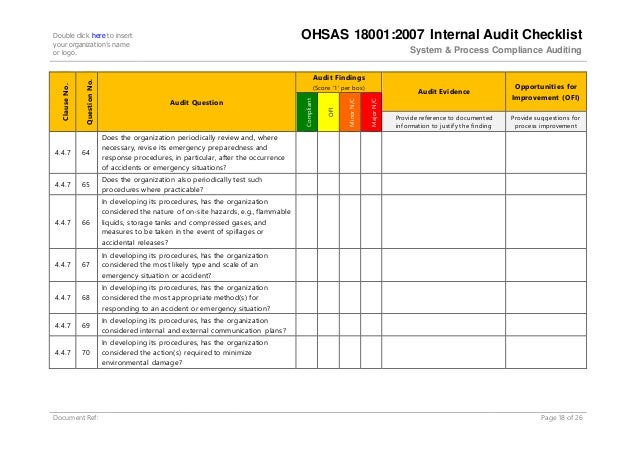638x452 pixels.
Task: Click the Major N/C box for question 67
Action: [371, 265]
